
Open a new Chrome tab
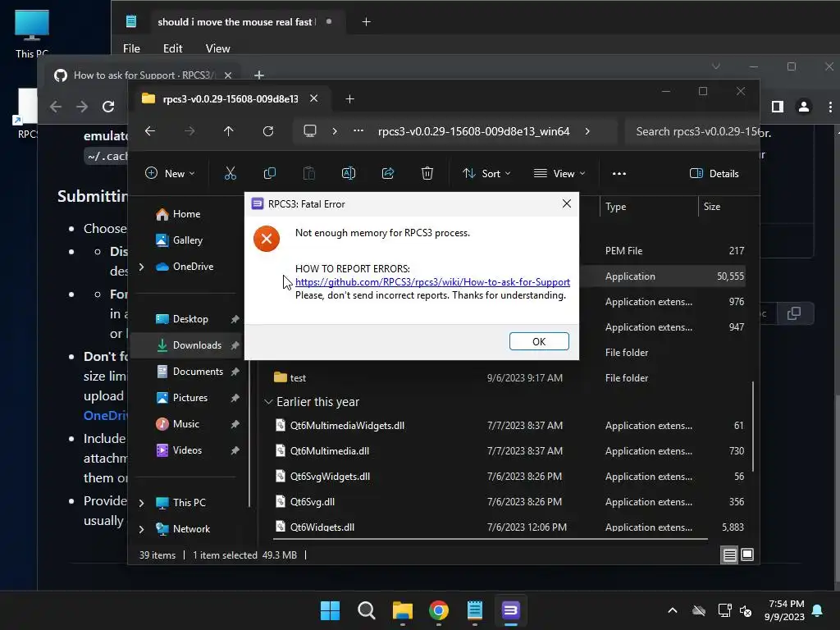[259, 75]
